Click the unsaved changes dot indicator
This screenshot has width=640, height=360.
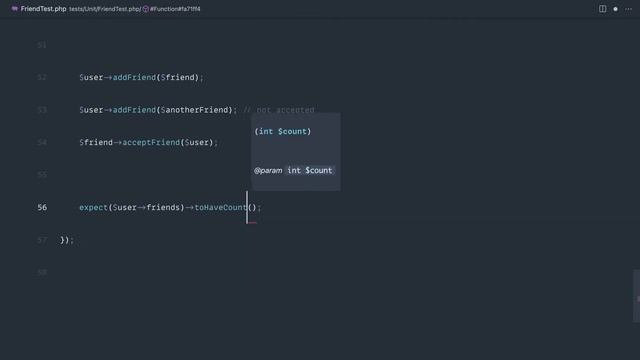[616, 9]
